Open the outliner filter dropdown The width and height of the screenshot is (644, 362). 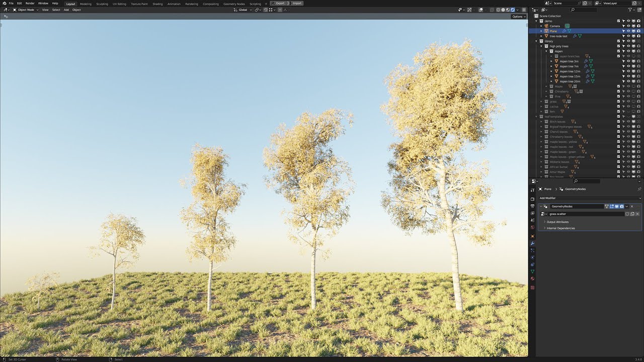point(632,10)
